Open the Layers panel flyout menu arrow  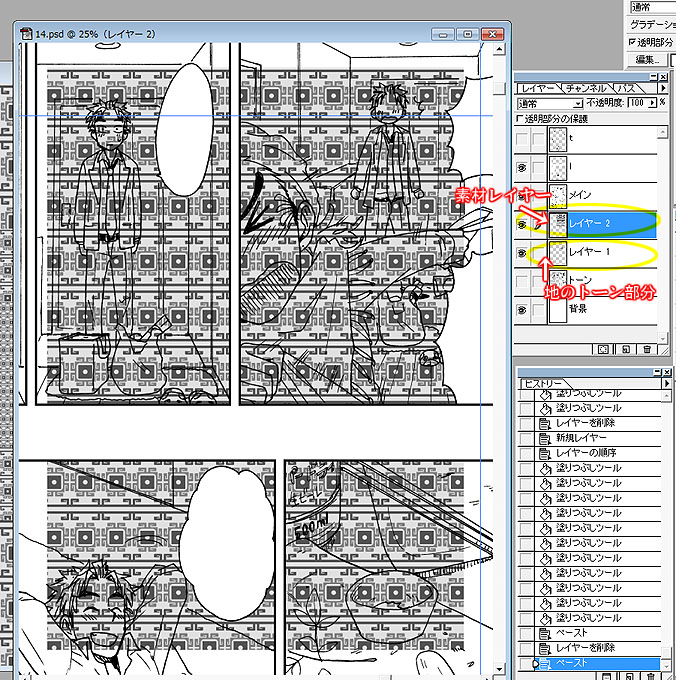(x=663, y=88)
